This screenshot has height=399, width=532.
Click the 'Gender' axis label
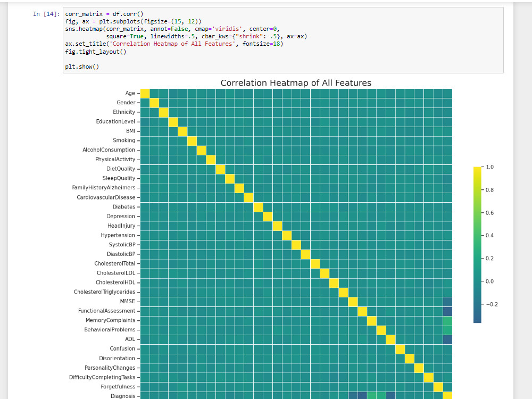(126, 103)
